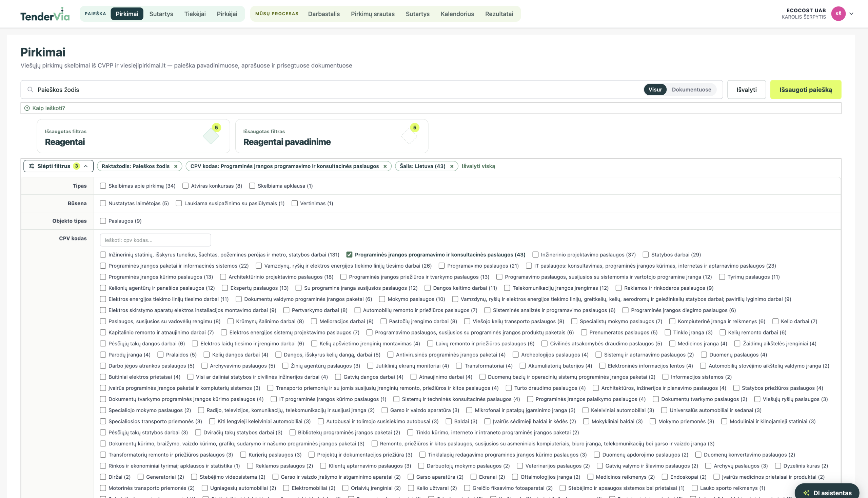Open Rezultatai
This screenshot has width=868, height=498.
coord(499,14)
